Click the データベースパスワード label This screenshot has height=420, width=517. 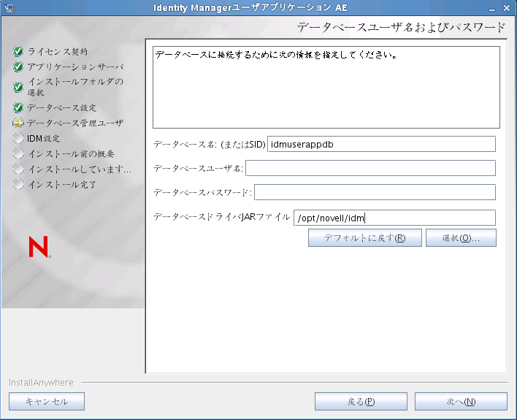[202, 192]
